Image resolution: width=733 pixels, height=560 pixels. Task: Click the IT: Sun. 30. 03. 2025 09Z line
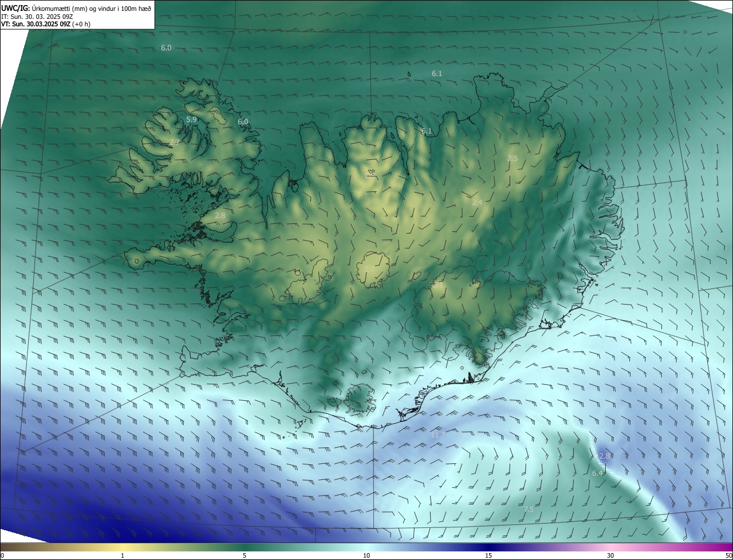[37, 17]
